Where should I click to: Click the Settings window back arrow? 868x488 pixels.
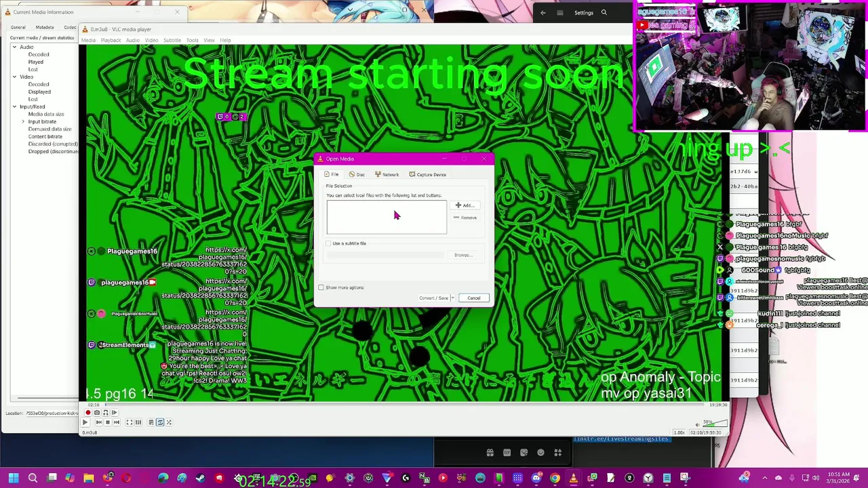[x=542, y=12]
